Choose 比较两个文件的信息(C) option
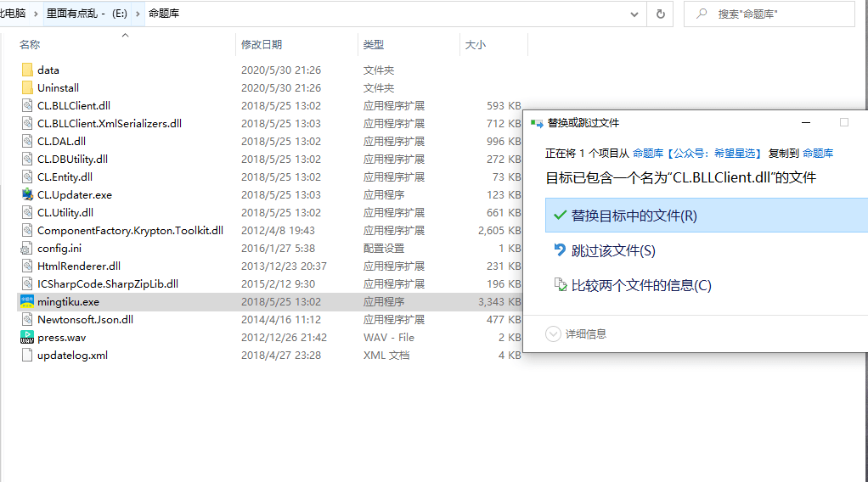The image size is (868, 482). (641, 285)
